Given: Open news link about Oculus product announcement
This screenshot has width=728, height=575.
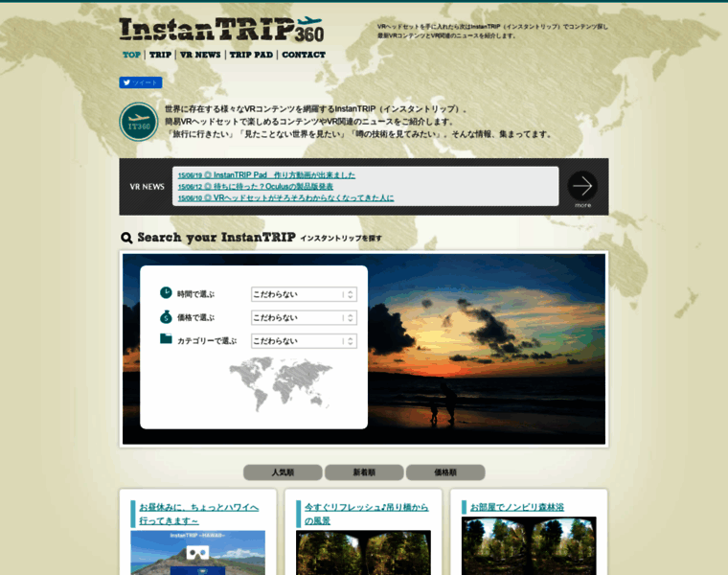Looking at the screenshot, I should (x=256, y=186).
